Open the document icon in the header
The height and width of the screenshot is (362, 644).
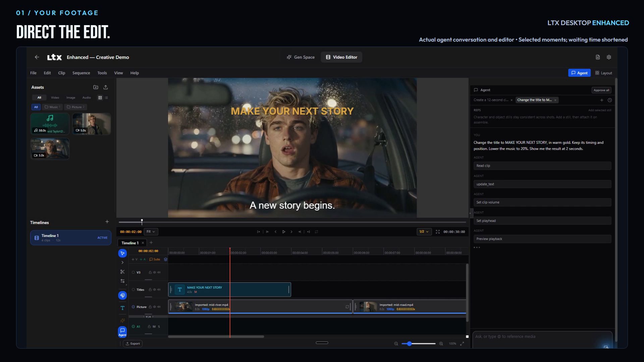tap(598, 57)
